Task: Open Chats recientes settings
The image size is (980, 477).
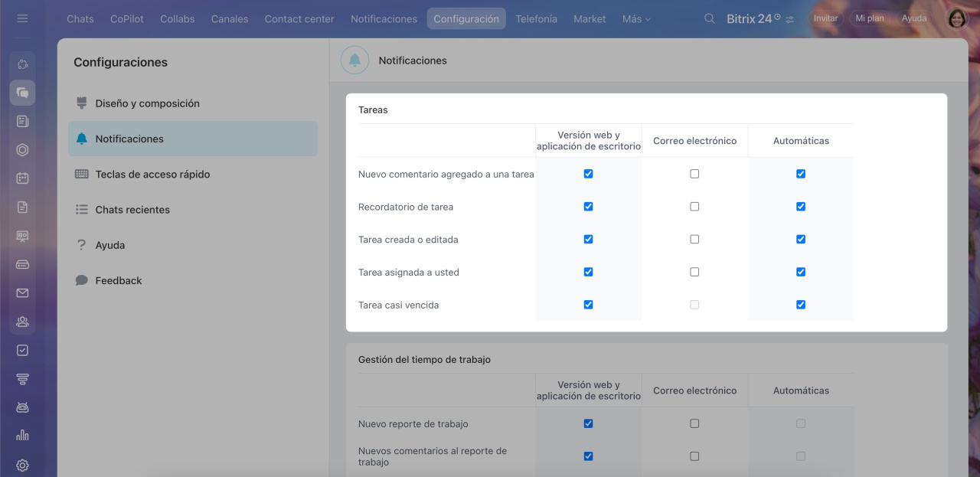Action: click(x=193, y=210)
